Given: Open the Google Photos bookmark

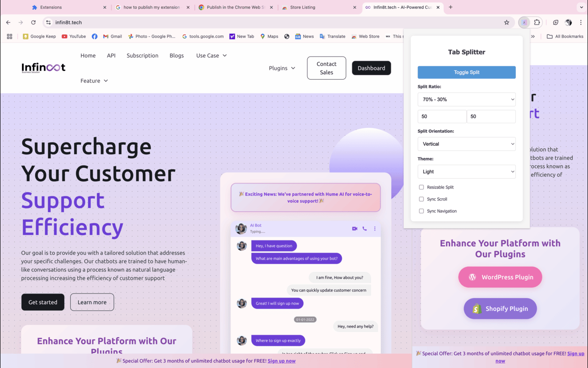Looking at the screenshot, I should (x=152, y=36).
